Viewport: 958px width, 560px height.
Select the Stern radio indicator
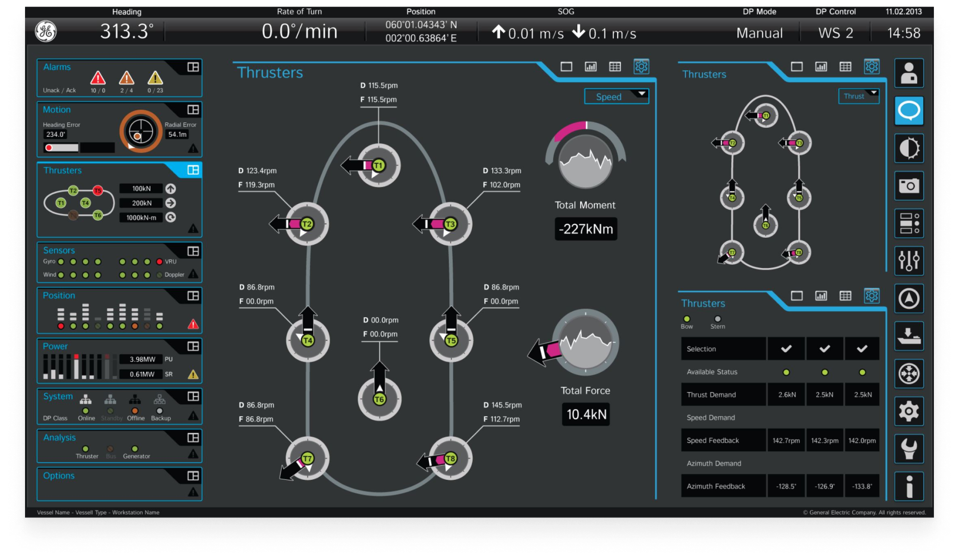(x=718, y=319)
